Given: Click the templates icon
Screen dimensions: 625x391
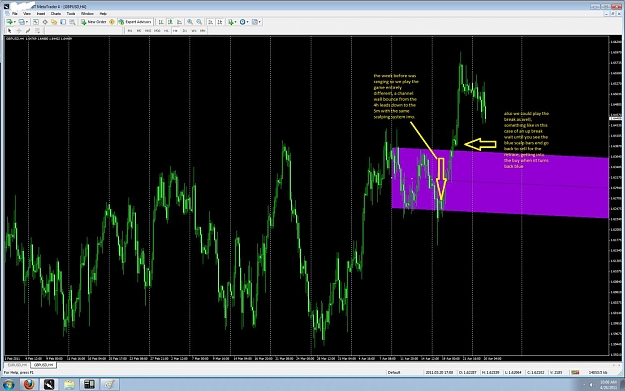Looking at the screenshot, I should (255, 22).
